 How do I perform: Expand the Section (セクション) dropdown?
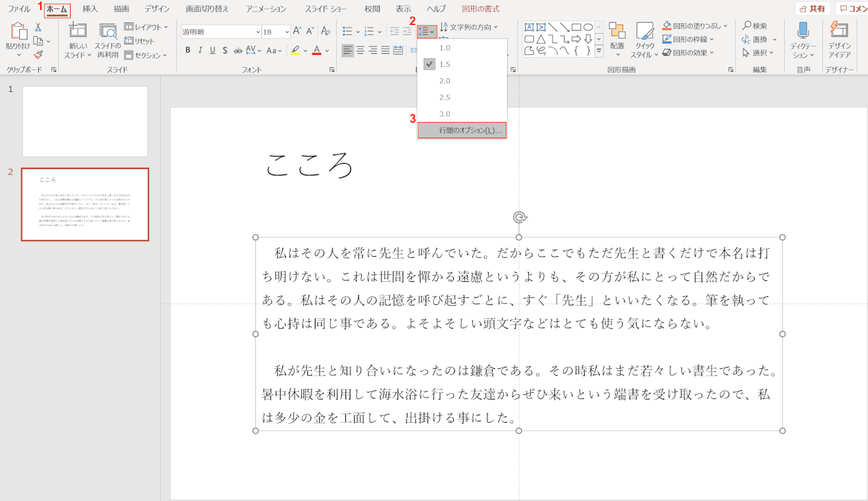145,55
